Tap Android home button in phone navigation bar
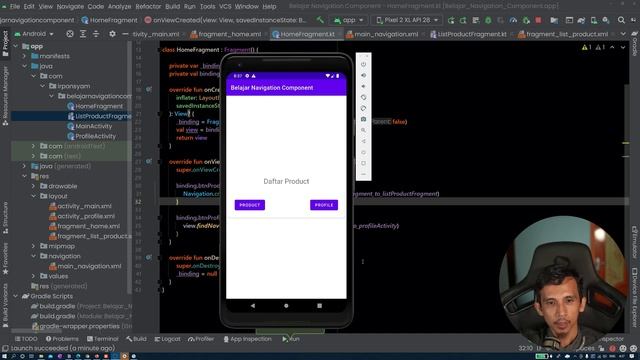This screenshot has width=640, height=360. [x=286, y=305]
